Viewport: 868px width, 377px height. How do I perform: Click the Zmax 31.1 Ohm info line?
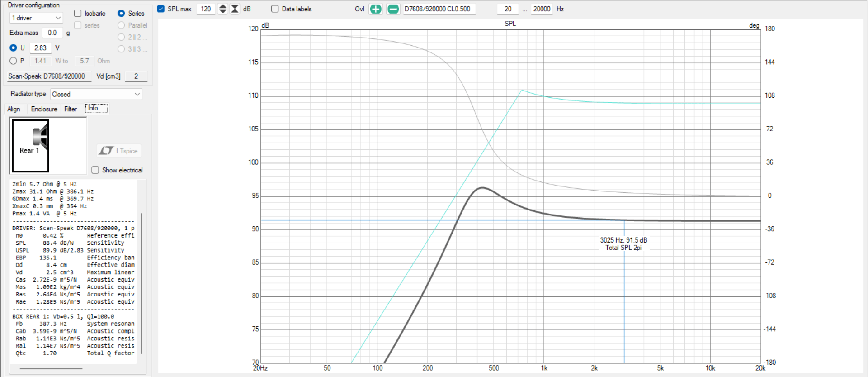coord(53,191)
